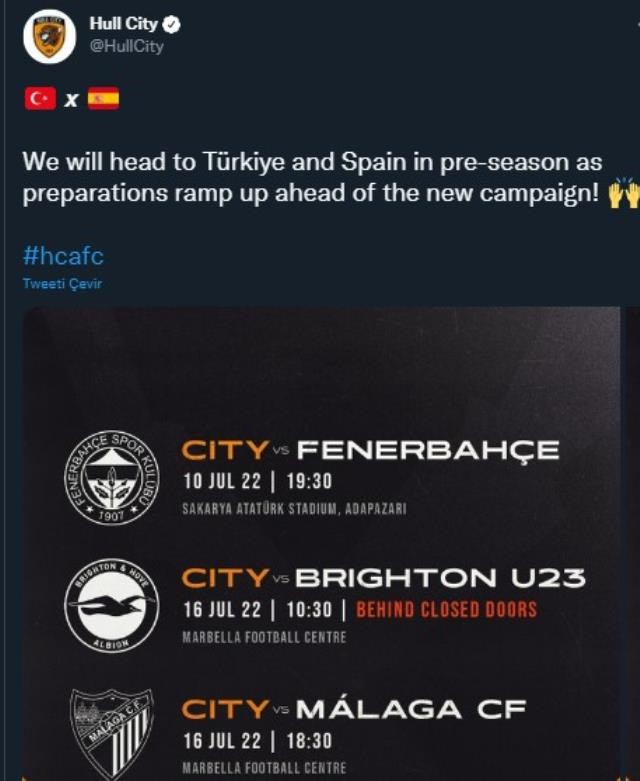Open the #hcafc hashtag

pyautogui.click(x=63, y=256)
